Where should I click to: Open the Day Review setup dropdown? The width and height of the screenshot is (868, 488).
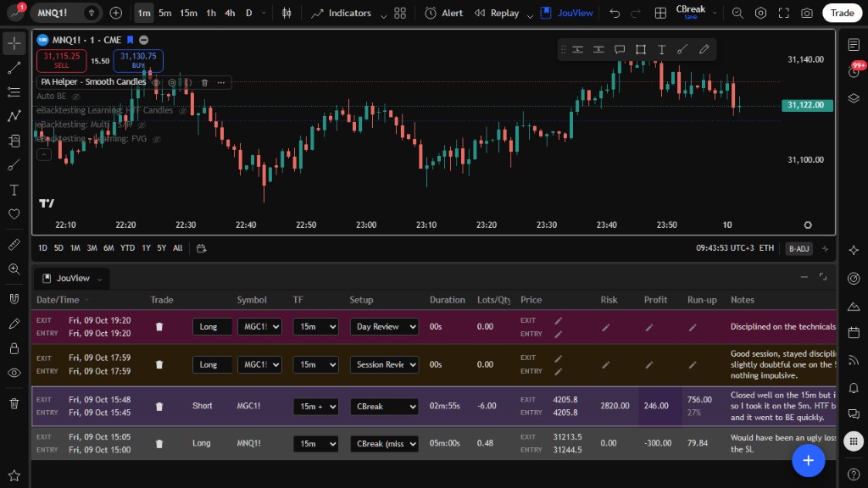tap(384, 326)
